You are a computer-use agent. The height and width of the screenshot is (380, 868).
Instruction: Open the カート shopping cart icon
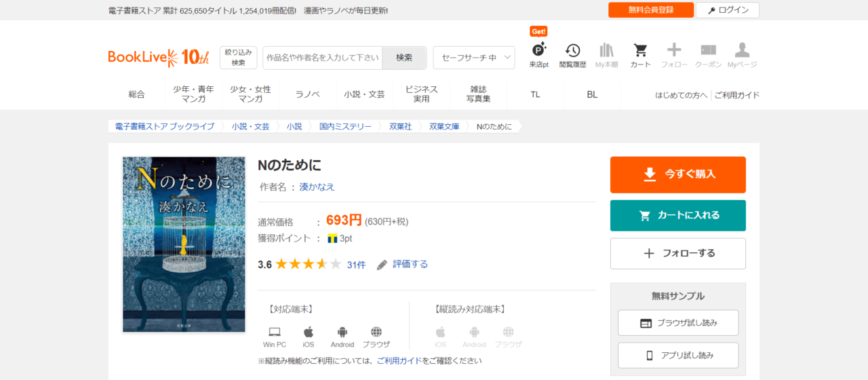click(640, 54)
